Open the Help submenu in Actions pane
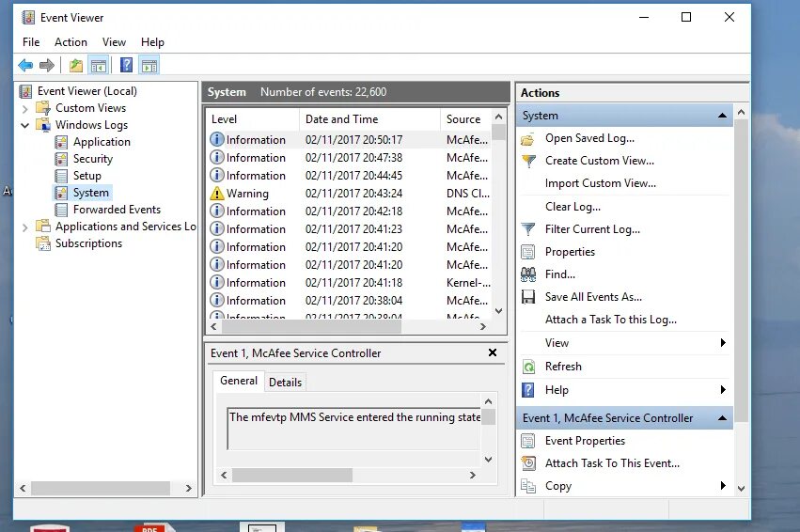 (623, 390)
